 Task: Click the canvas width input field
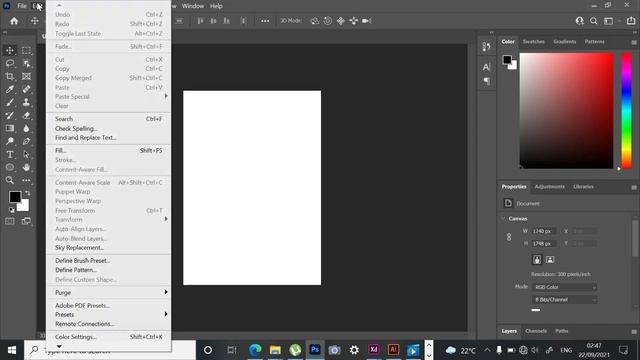click(544, 231)
